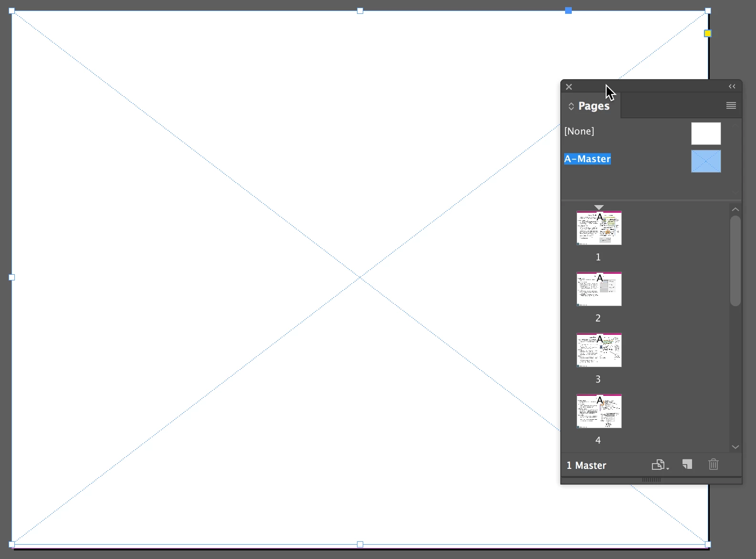
Task: Click the page number 1 label
Action: (x=598, y=257)
